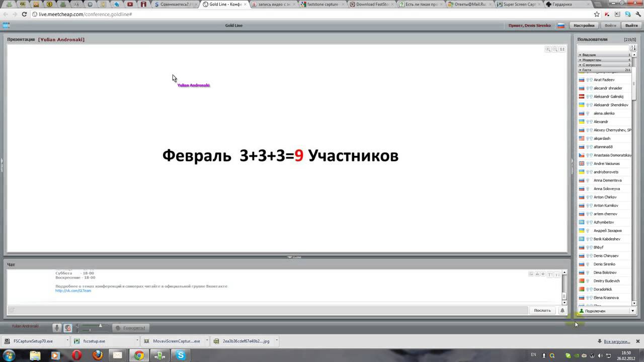
Task: Open MovaviScreenCaptur download options arrow
Action: (x=207, y=340)
